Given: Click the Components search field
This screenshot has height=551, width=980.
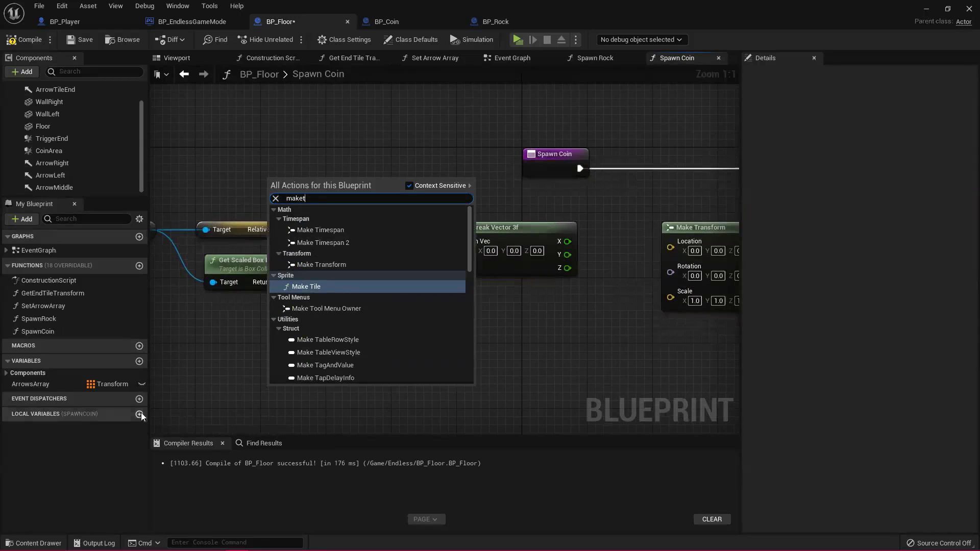Looking at the screenshot, I should [x=94, y=72].
